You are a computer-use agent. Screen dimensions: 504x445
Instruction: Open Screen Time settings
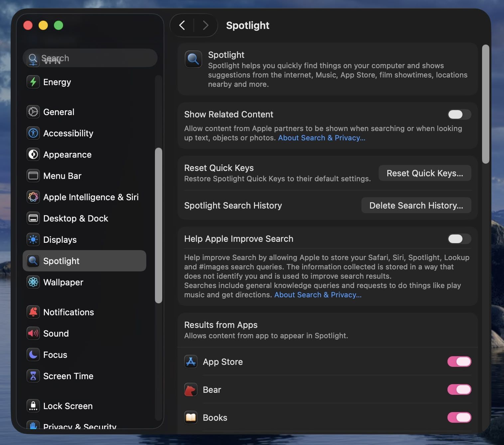(68, 376)
